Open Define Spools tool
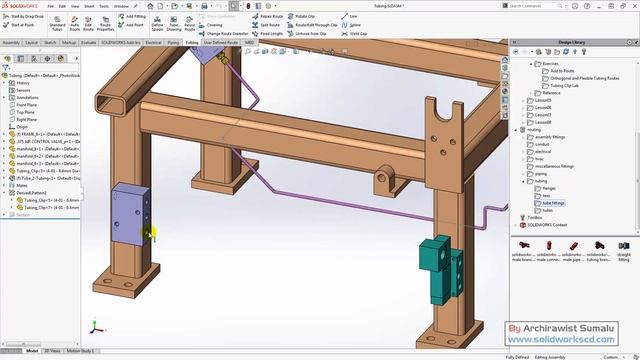The image size is (640, 360). [157, 24]
